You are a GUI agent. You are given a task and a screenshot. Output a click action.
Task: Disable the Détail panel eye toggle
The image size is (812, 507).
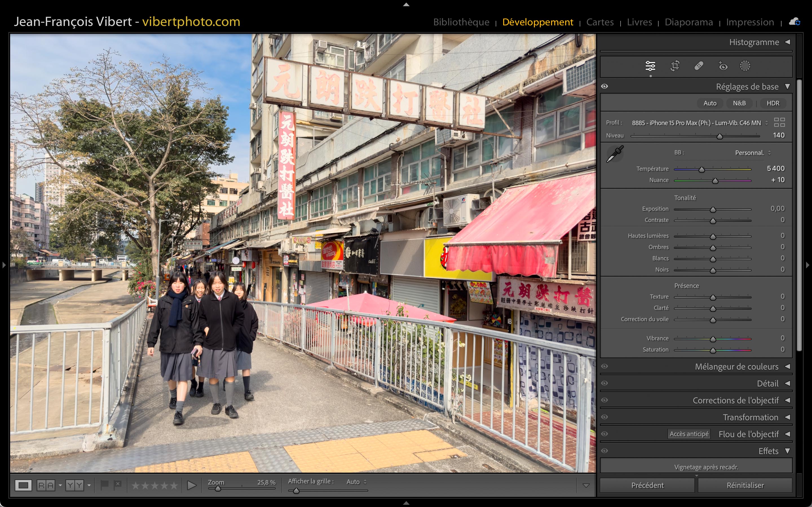click(x=605, y=383)
